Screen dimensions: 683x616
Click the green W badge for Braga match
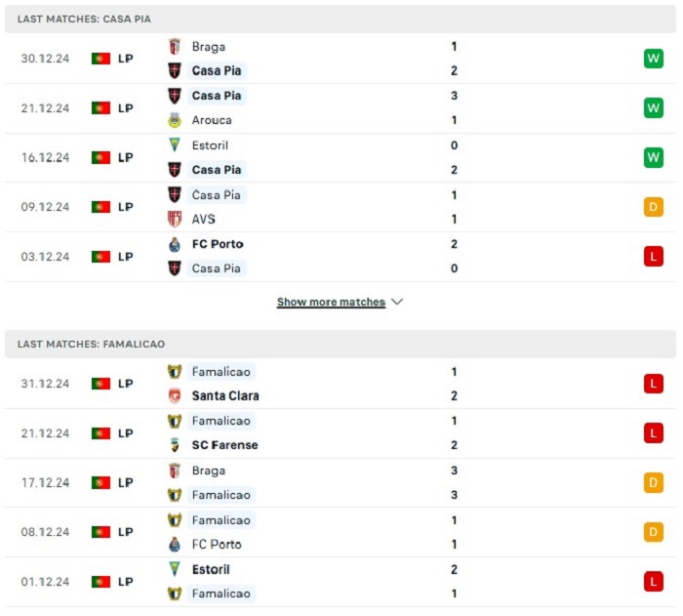[654, 59]
